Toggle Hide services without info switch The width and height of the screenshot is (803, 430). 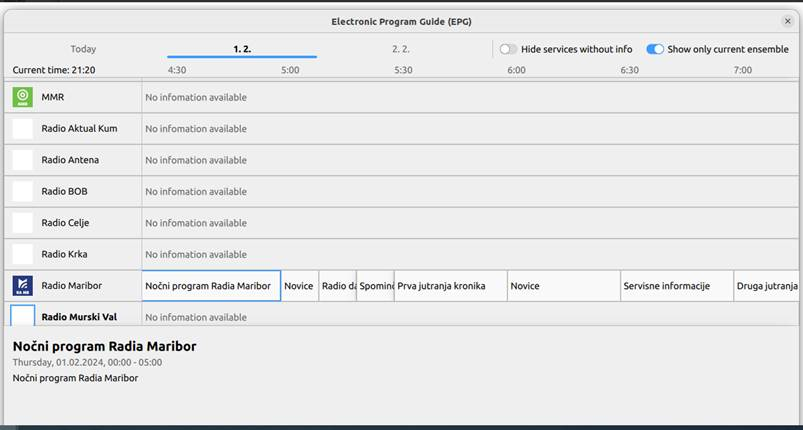tap(509, 49)
